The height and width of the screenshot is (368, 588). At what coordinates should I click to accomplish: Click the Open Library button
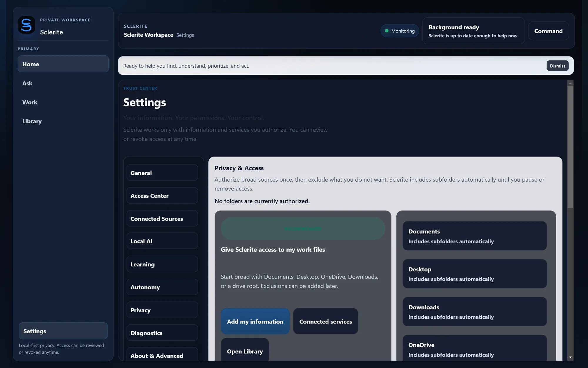[x=245, y=350]
